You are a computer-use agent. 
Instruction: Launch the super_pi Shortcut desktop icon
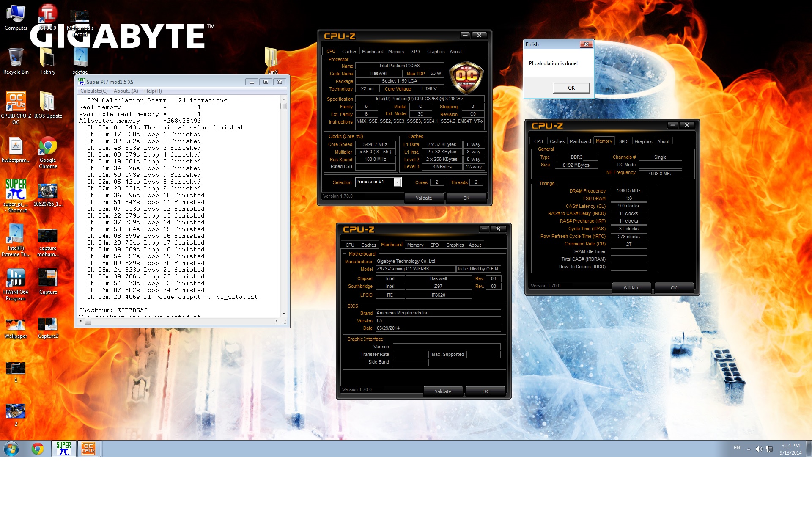click(x=16, y=195)
